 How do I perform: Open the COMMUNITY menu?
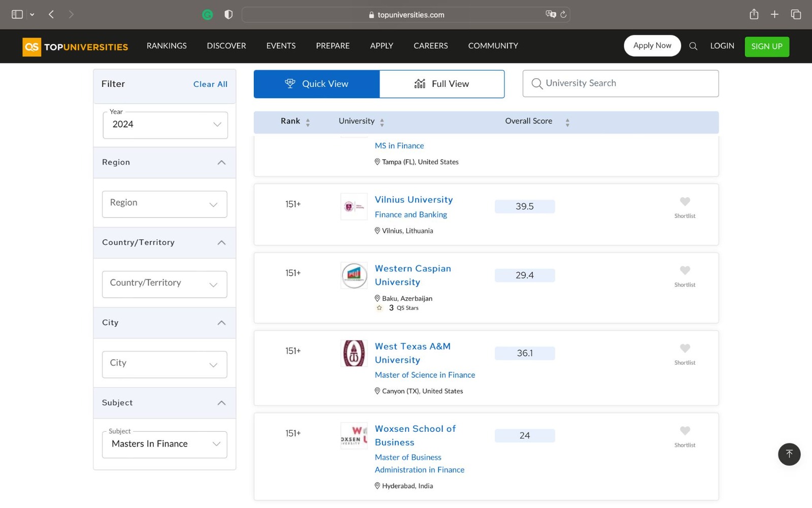[493, 46]
